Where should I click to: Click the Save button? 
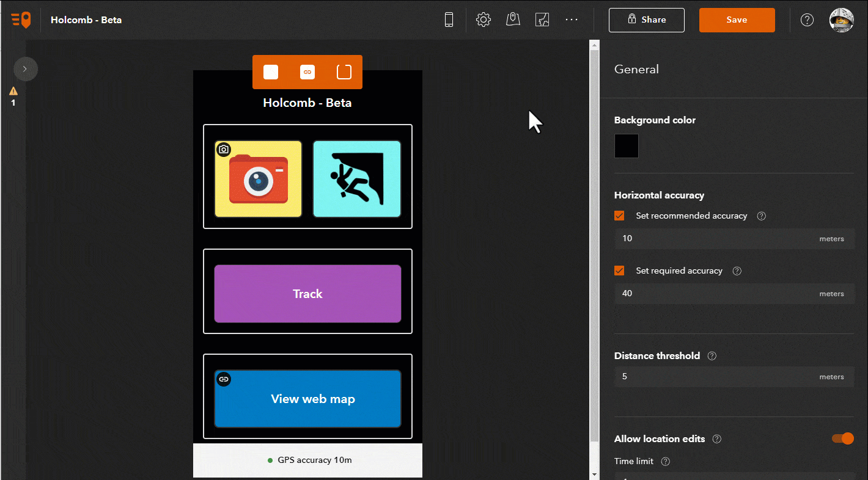click(737, 20)
